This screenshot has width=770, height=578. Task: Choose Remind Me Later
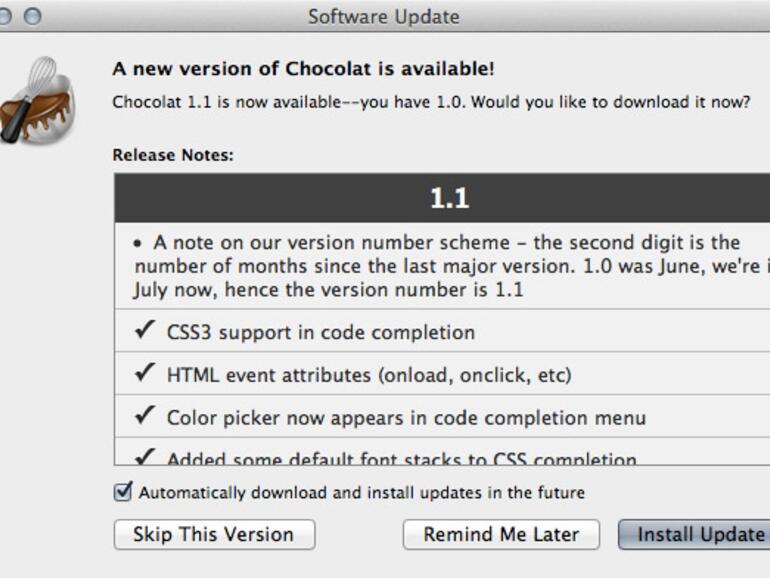coord(501,534)
